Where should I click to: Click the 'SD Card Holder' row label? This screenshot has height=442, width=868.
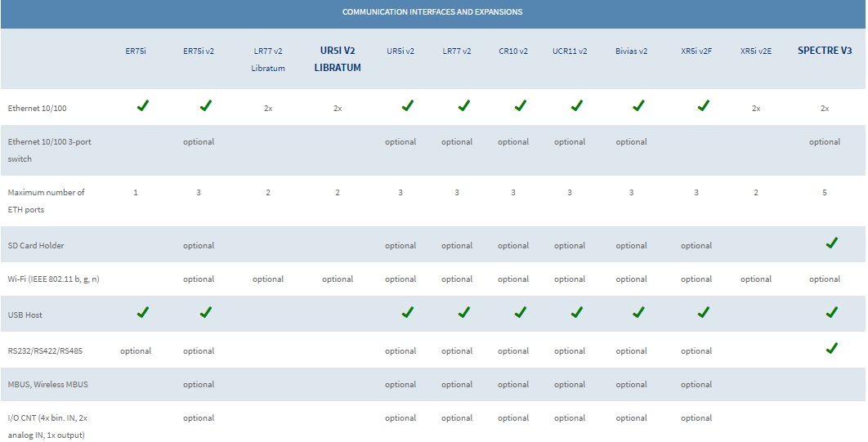click(x=36, y=246)
